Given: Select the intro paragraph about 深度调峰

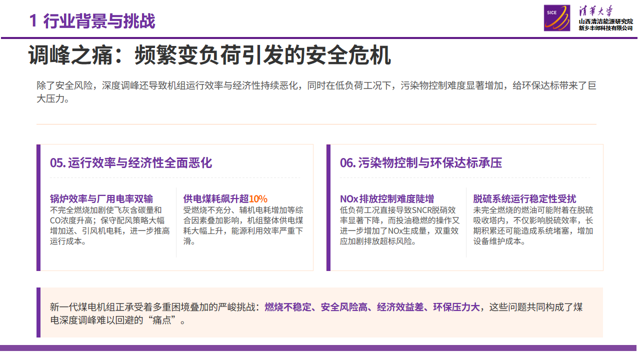Looking at the screenshot, I should pyautogui.click(x=316, y=92).
